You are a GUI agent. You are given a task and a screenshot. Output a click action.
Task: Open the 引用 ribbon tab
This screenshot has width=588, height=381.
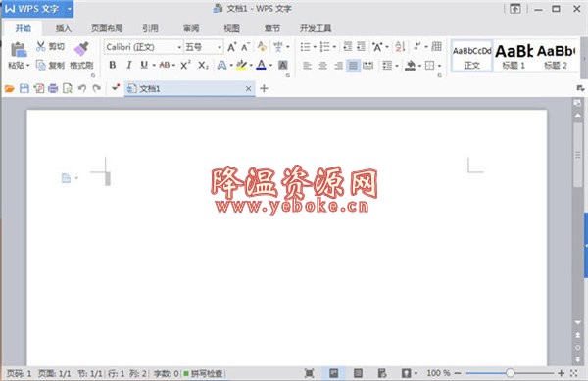(x=150, y=28)
